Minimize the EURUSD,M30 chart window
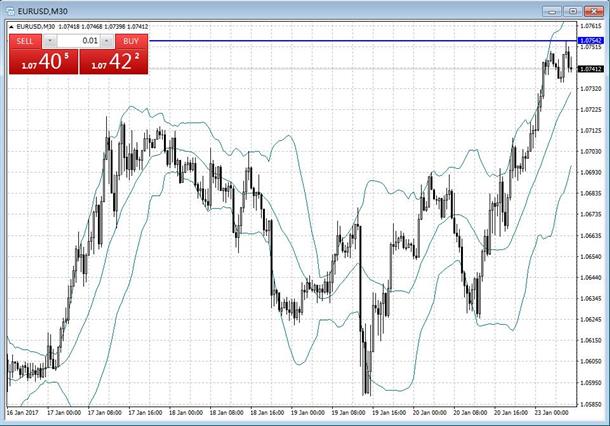This screenshot has height=426, width=610. pyautogui.click(x=552, y=11)
